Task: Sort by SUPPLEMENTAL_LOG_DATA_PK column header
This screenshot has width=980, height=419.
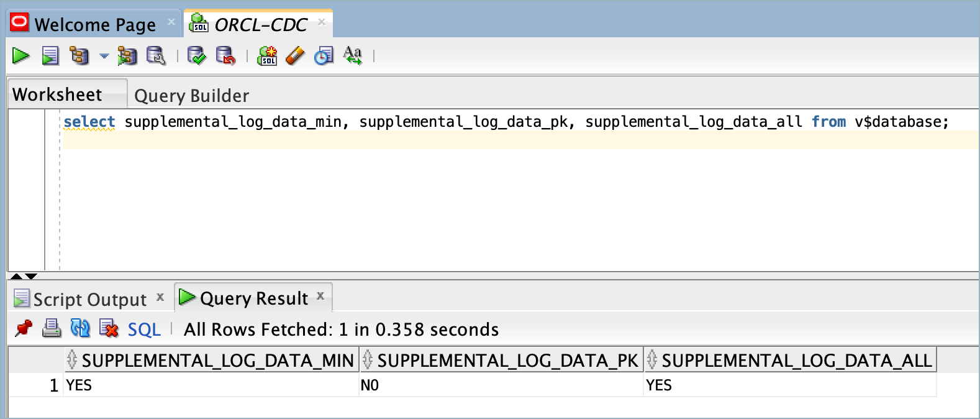Action: click(x=501, y=360)
